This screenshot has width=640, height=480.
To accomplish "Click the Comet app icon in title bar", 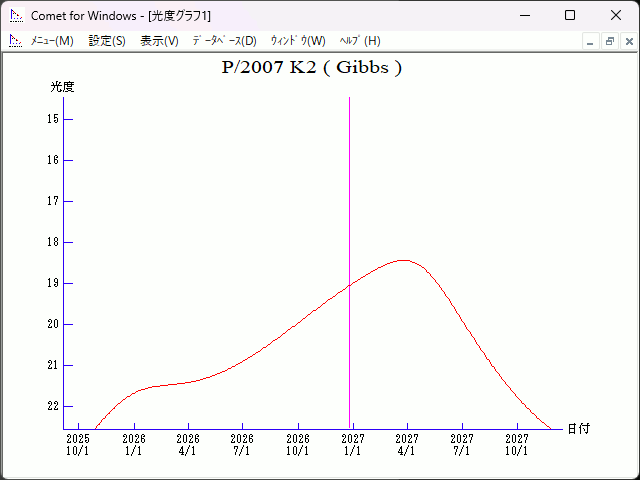I will [x=16, y=16].
